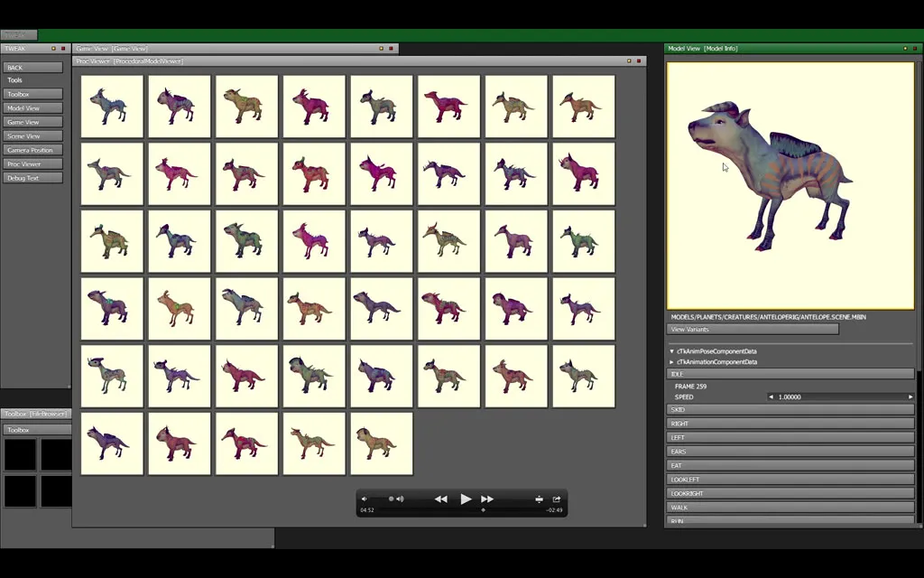Click the mute speaker icon in player
The height and width of the screenshot is (578, 924).
[x=365, y=499]
